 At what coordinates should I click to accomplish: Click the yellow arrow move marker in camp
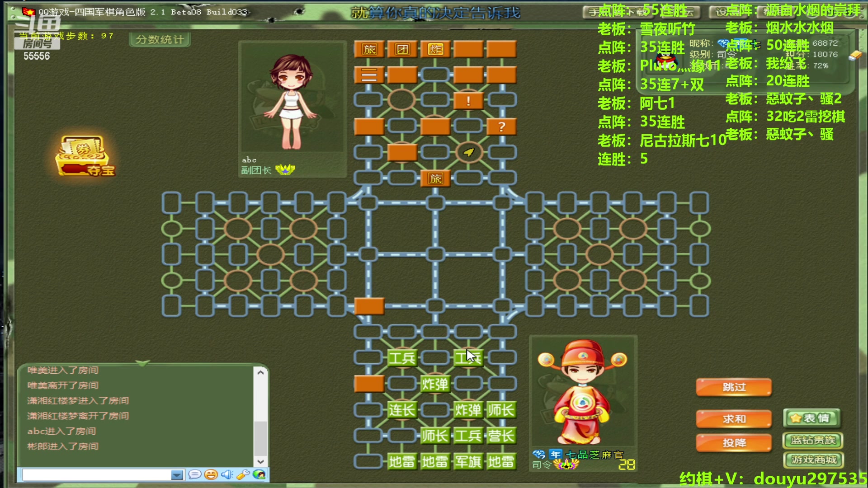[469, 153]
